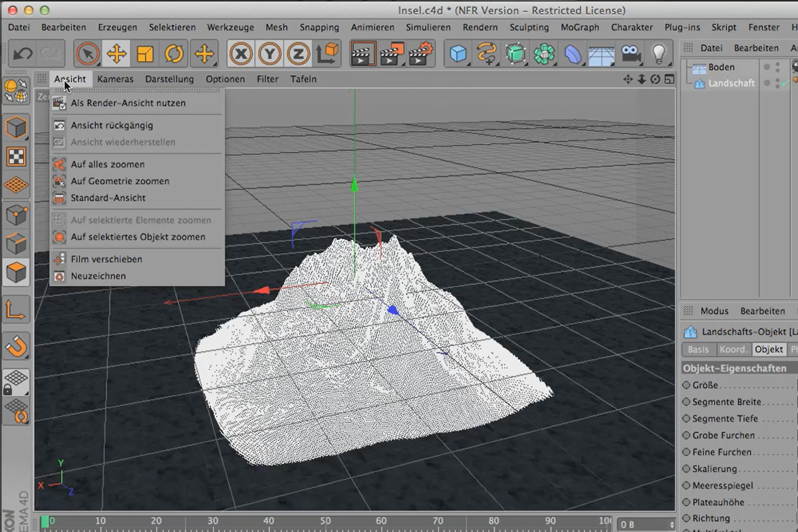Toggle the Z axis lock
The height and width of the screenshot is (532, 798).
click(299, 54)
